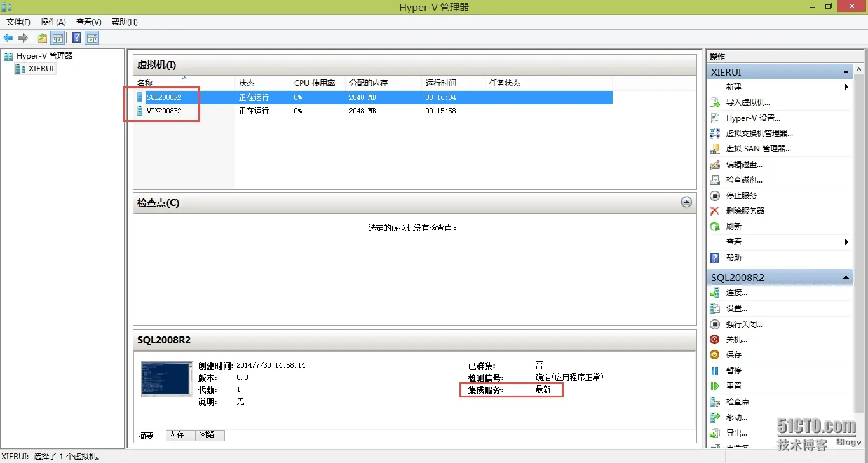This screenshot has width=868, height=463.
Task: Click the green 刷新 refresh icon
Action: [x=715, y=226]
